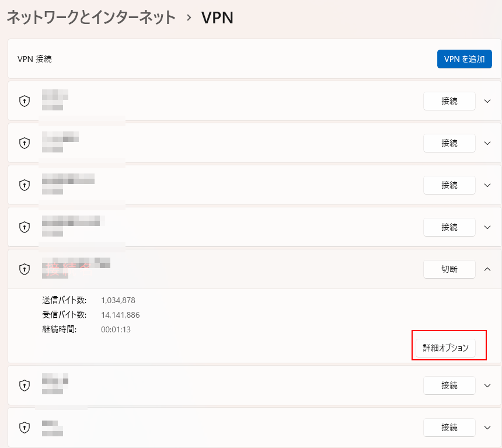Expand the second VPN entry's chevron
502x448 pixels.
pyautogui.click(x=488, y=143)
